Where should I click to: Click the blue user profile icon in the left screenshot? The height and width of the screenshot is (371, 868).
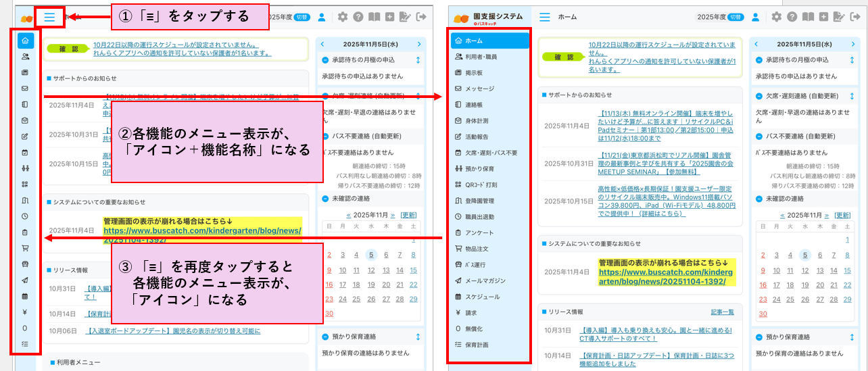pyautogui.click(x=321, y=17)
